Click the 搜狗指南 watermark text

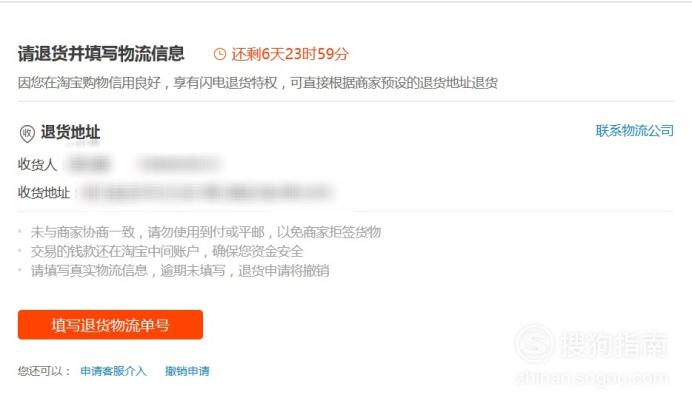[x=615, y=344]
